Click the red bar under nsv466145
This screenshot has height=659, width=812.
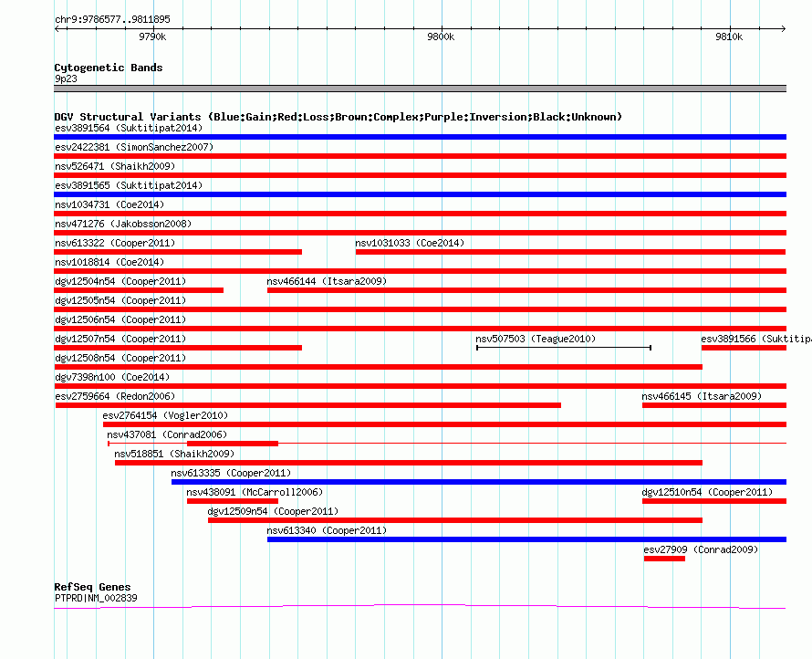click(x=714, y=405)
